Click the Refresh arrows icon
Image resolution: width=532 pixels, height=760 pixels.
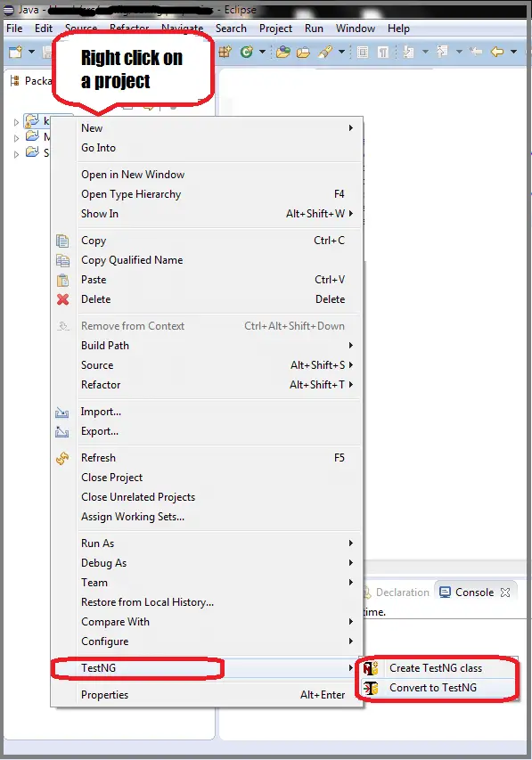pos(62,458)
